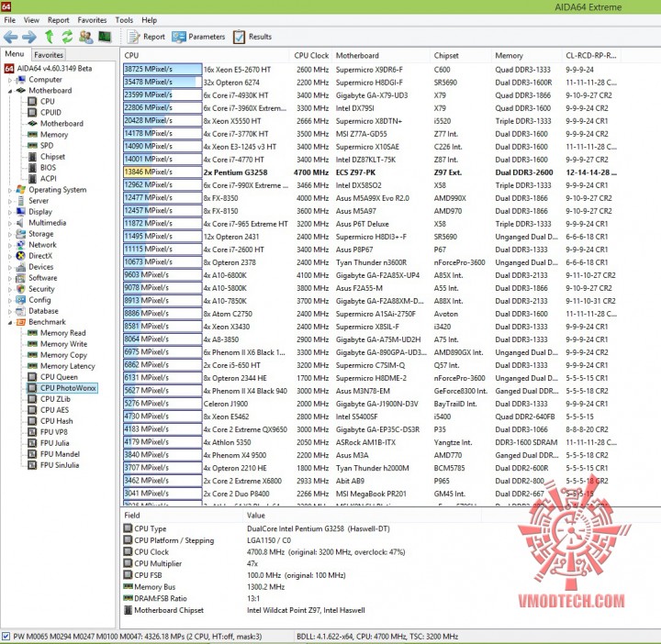This screenshot has width=661, height=644.
Task: Open the Favorites menu
Action: (92, 20)
